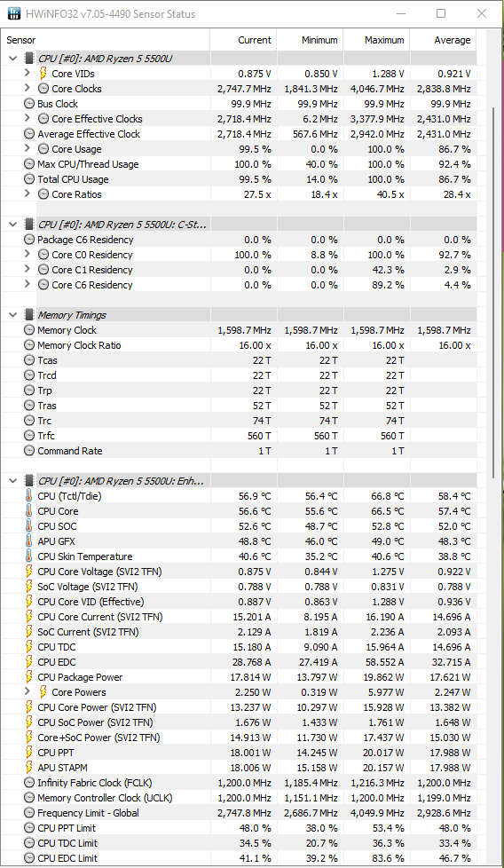Expand the Core Powers row
This screenshot has height=868, width=504.
click(x=28, y=692)
